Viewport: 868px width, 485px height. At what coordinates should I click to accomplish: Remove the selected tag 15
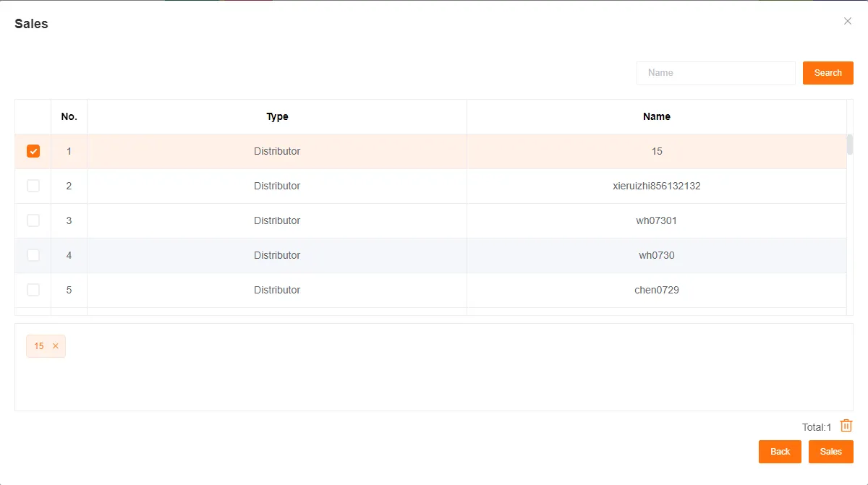click(56, 346)
